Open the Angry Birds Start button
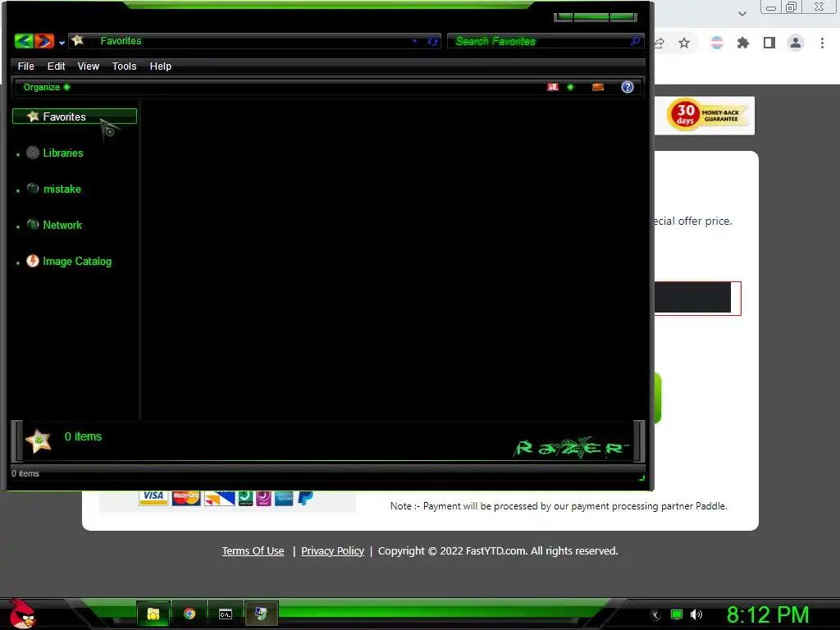Screen dimensions: 840x630 click(x=22, y=614)
